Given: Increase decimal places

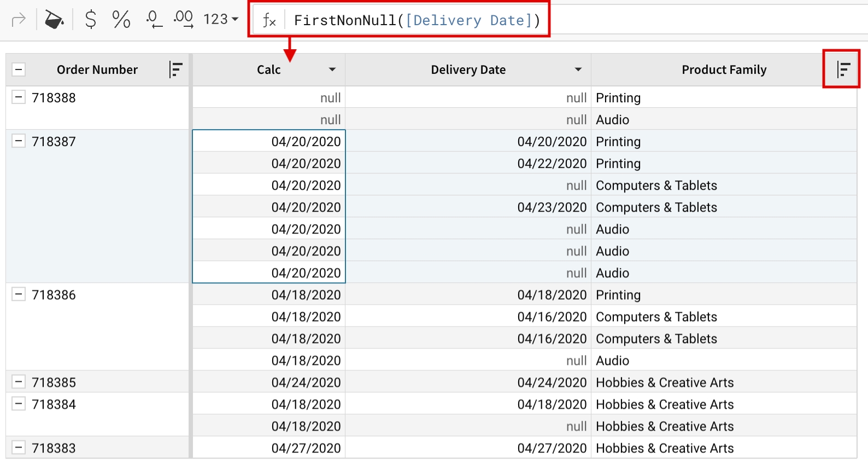Looking at the screenshot, I should 184,20.
